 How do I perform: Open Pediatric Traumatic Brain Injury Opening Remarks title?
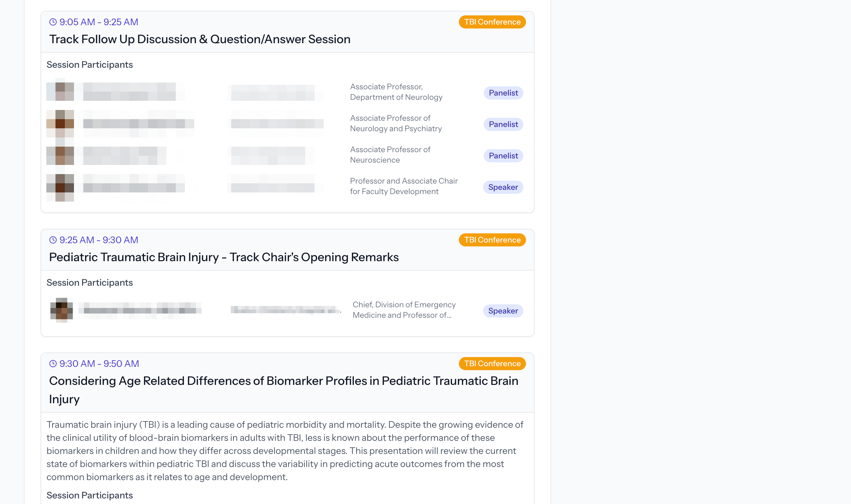(x=224, y=258)
